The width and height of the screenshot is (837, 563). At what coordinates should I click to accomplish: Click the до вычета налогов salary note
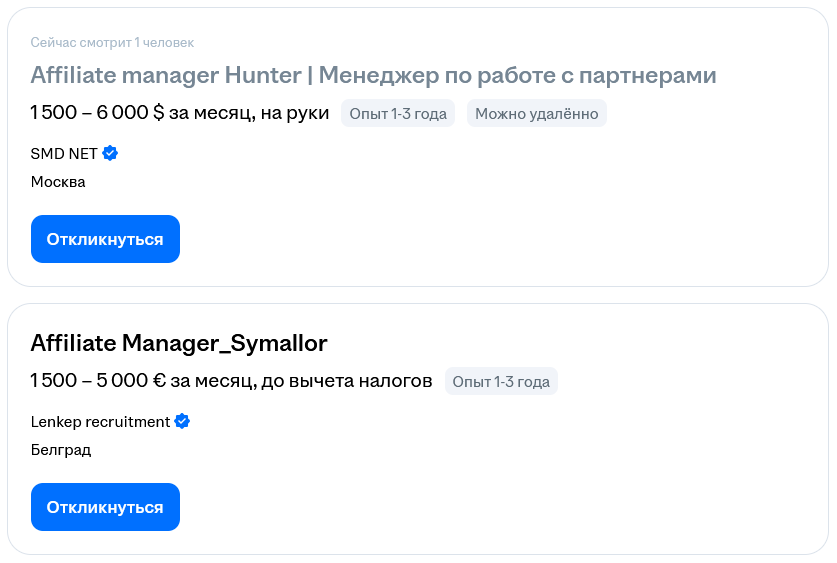tap(346, 381)
